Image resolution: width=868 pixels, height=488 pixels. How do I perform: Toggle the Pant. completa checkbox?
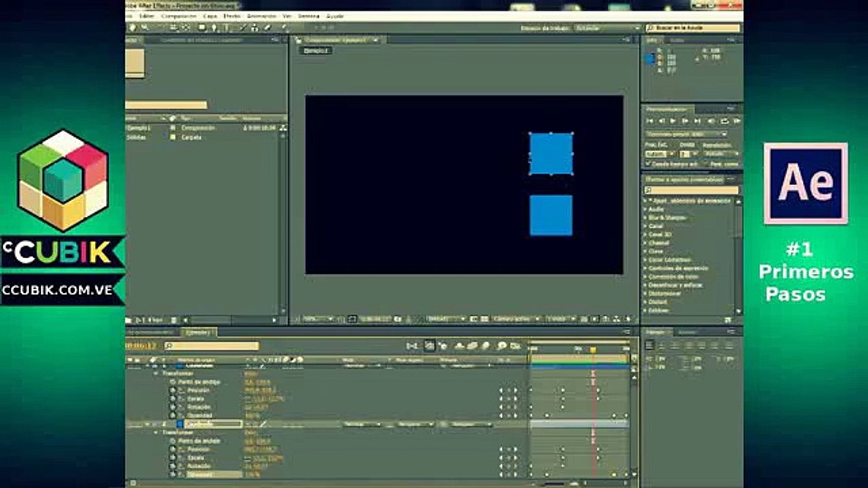706,164
